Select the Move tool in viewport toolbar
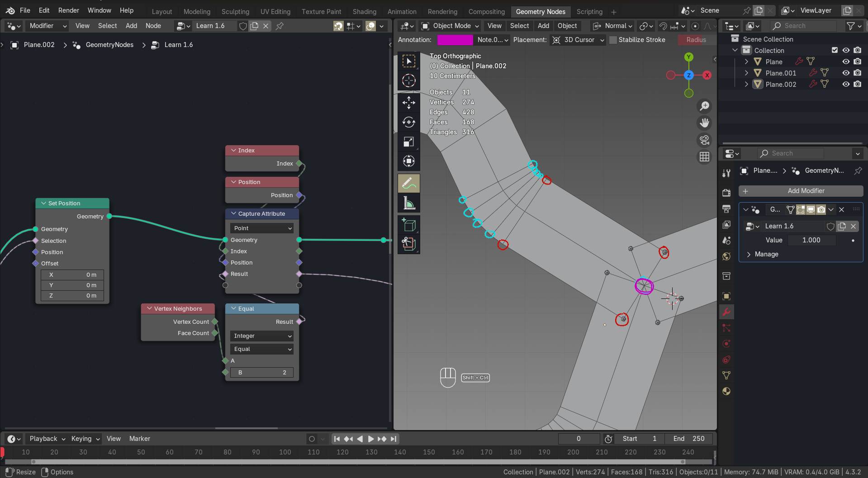 point(408,103)
